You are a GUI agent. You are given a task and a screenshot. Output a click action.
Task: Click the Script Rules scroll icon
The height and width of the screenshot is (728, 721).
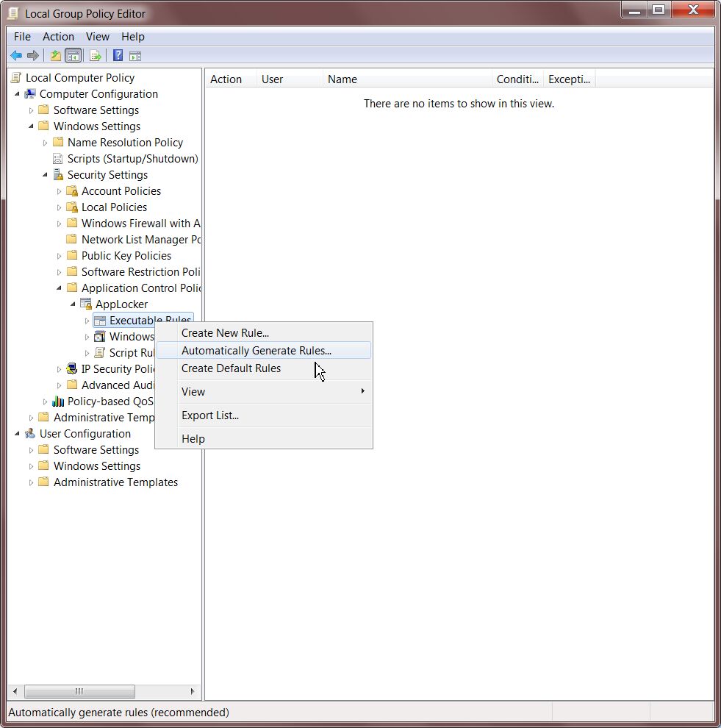tap(99, 353)
